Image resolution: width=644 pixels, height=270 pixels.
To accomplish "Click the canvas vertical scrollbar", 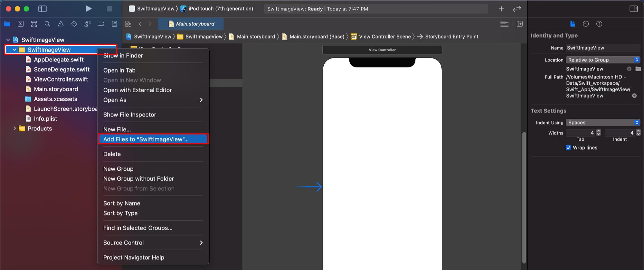I will (524, 197).
